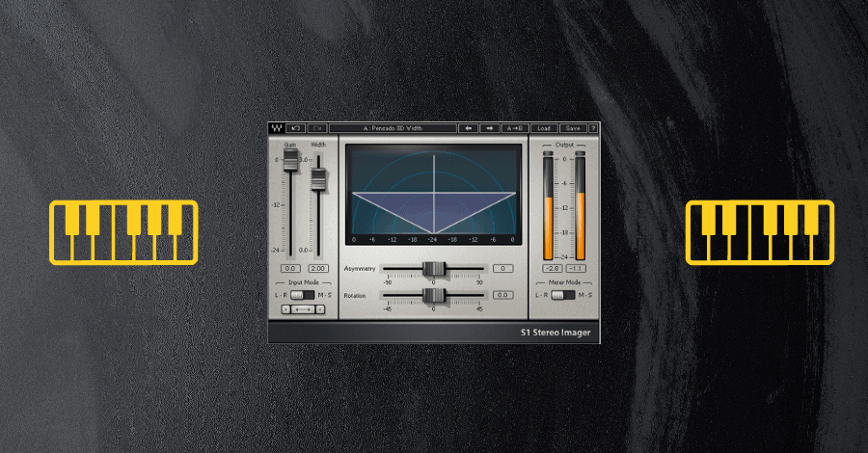The width and height of the screenshot is (868, 453).
Task: Open the preset name menu
Action: [393, 128]
